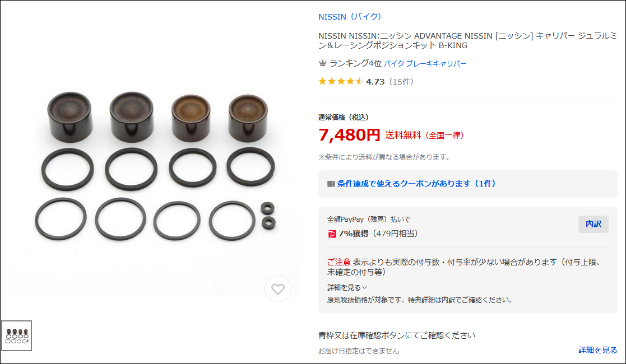Click the 送料無料(全国一律) shipping label

425,136
